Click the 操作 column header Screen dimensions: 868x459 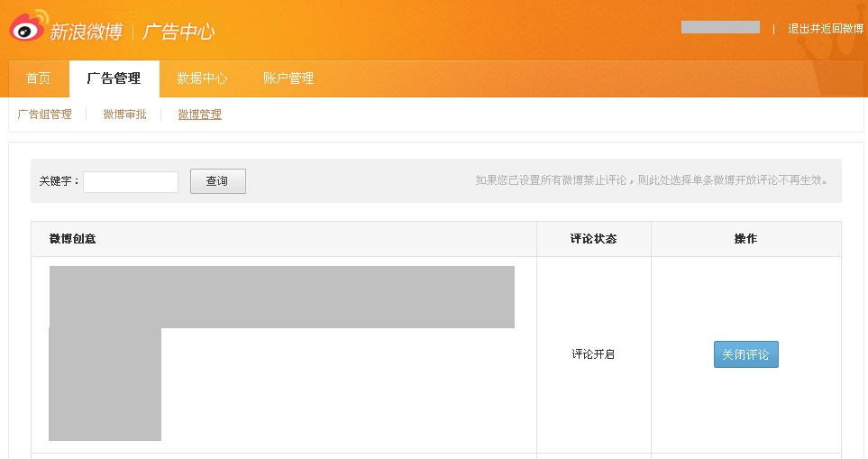click(x=745, y=239)
